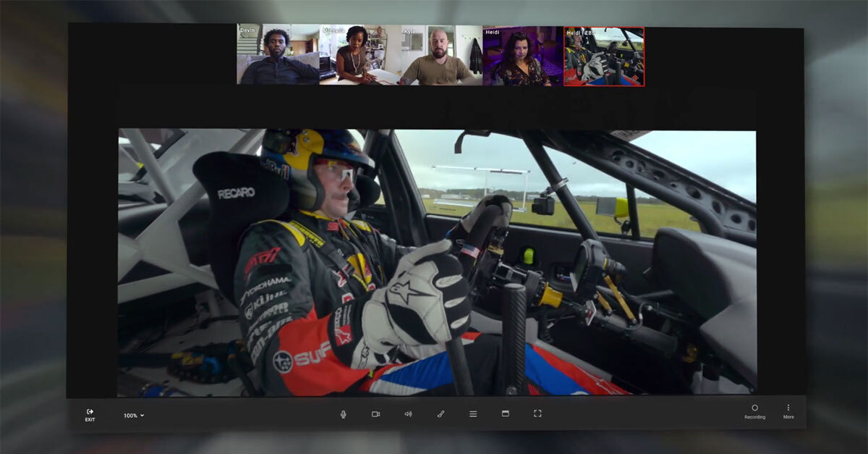Toggle the camera video icon
This screenshot has height=454, width=868.
click(x=375, y=413)
